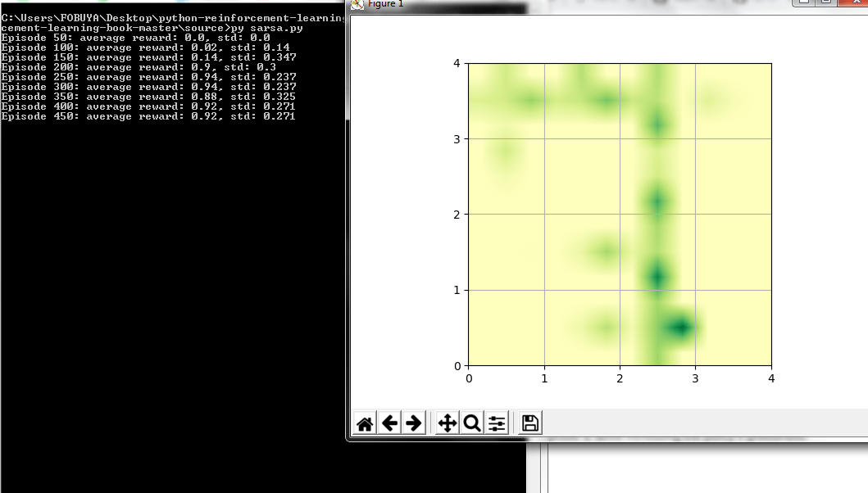
Task: Click y-axis tick label 2
Action: 457,215
